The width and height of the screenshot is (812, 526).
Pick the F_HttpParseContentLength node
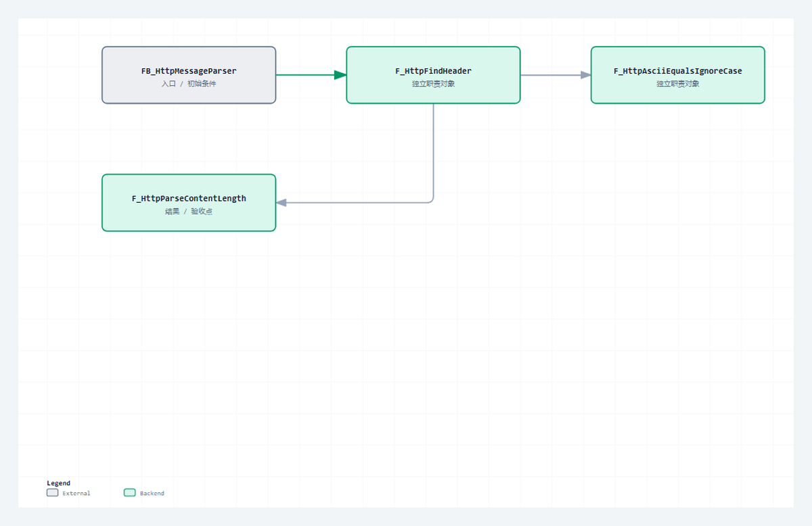[x=189, y=203]
